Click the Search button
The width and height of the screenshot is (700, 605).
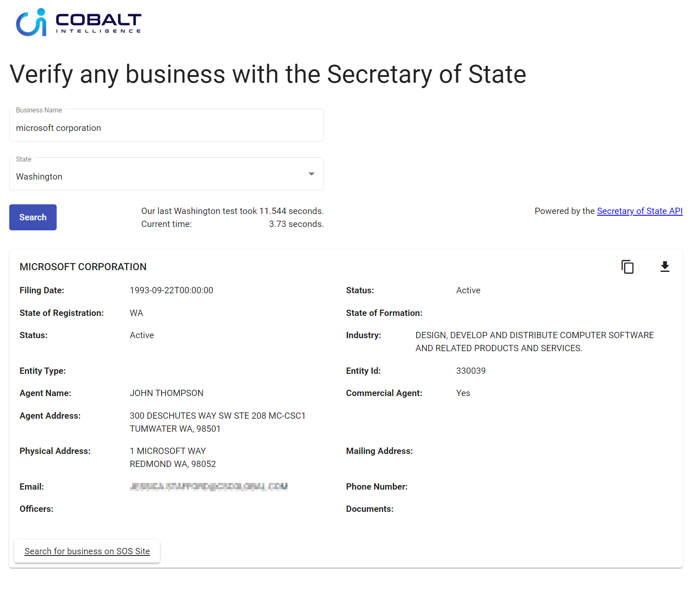(33, 217)
